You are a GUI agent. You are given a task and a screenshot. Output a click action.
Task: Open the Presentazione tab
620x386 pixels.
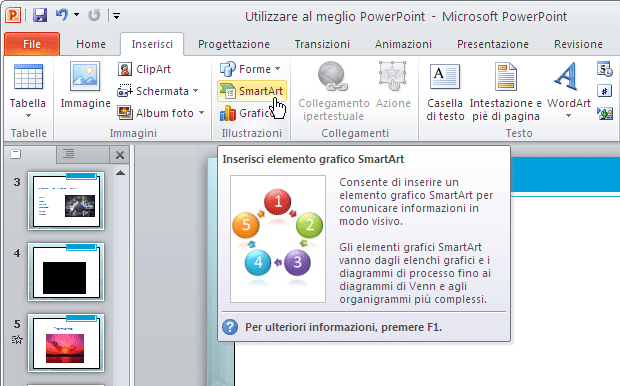point(493,44)
